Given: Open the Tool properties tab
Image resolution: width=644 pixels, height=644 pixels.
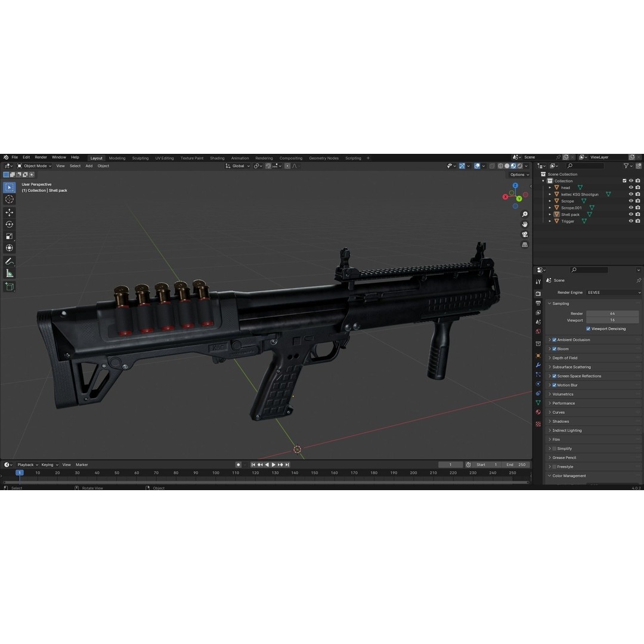Looking at the screenshot, I should (538, 281).
